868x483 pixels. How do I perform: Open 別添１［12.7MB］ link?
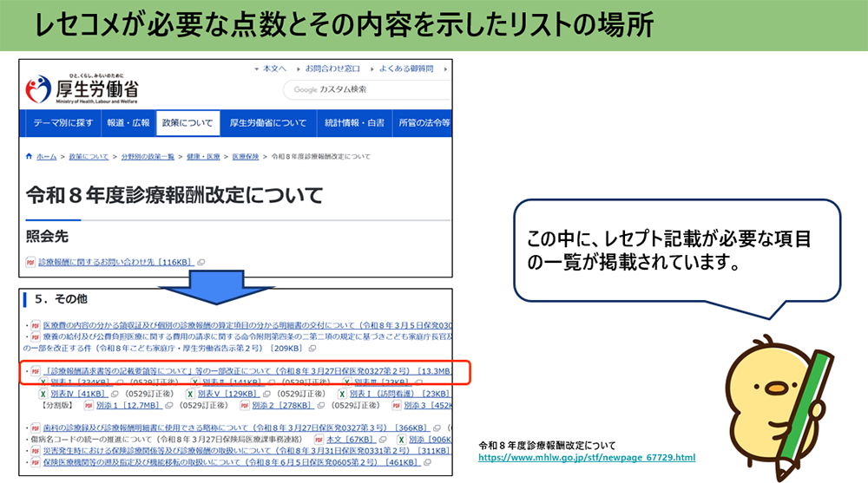point(129,406)
